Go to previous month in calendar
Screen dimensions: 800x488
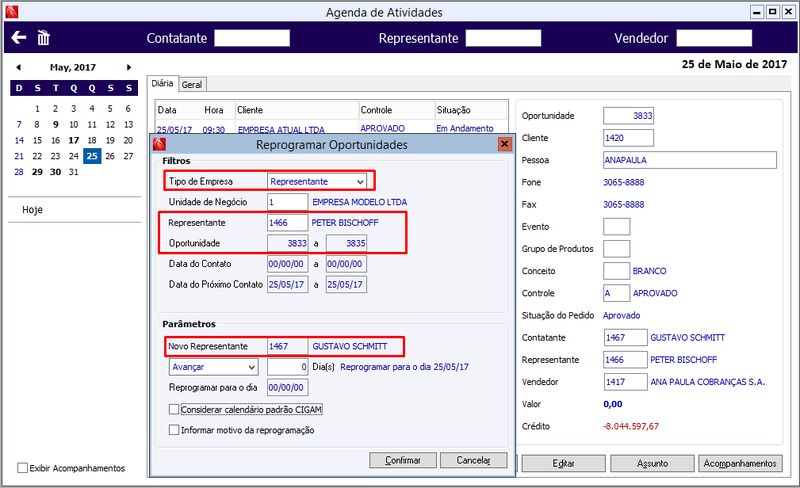pyautogui.click(x=18, y=67)
